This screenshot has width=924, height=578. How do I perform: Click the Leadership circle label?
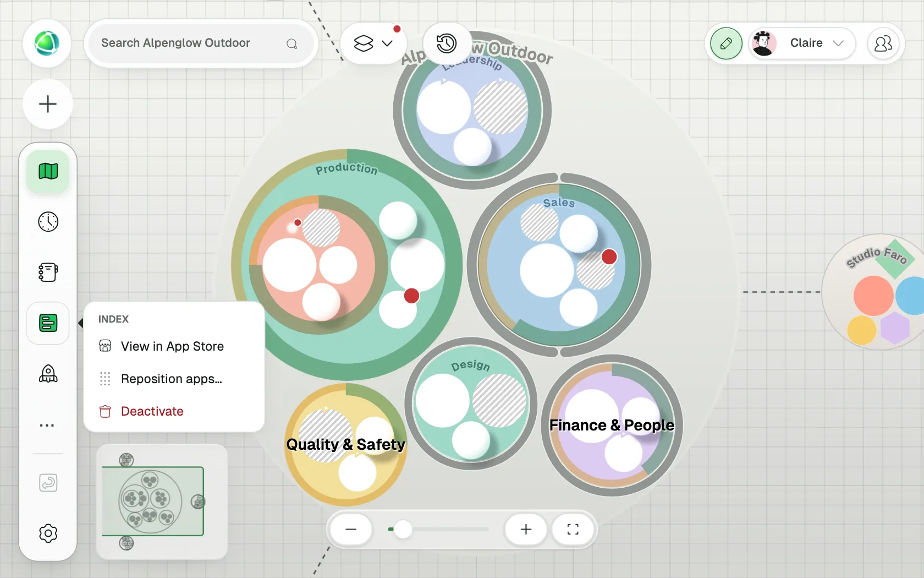point(474,62)
